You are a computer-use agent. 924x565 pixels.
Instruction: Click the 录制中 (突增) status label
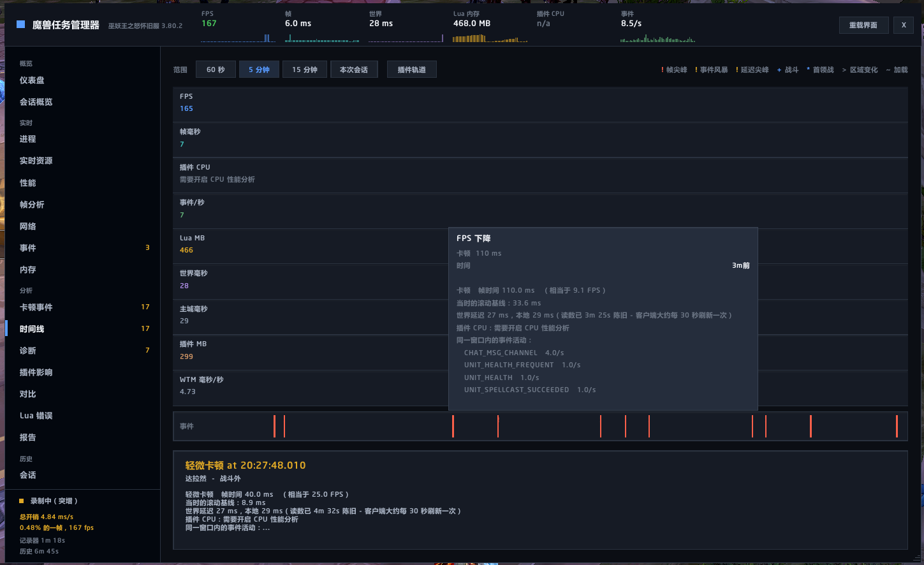[x=54, y=501]
